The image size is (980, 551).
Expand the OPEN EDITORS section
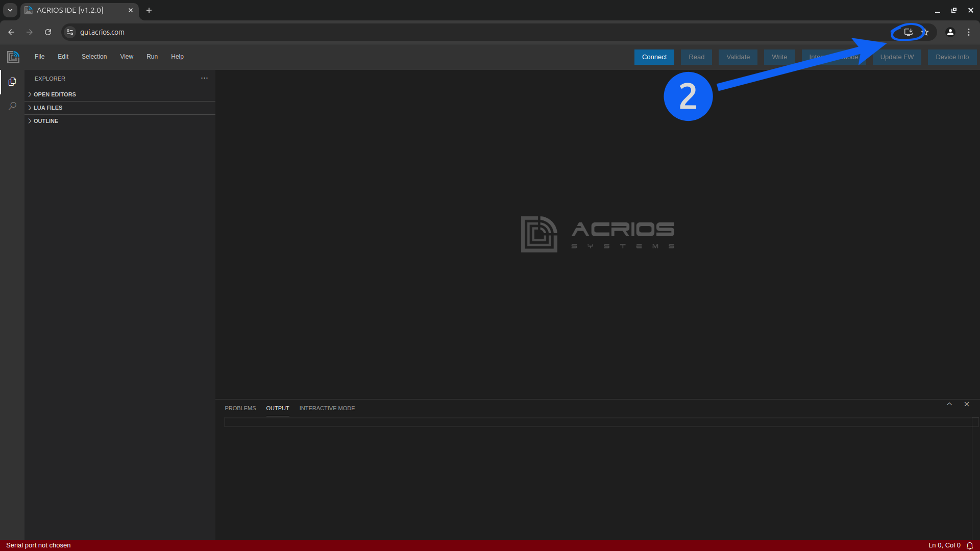(x=55, y=94)
